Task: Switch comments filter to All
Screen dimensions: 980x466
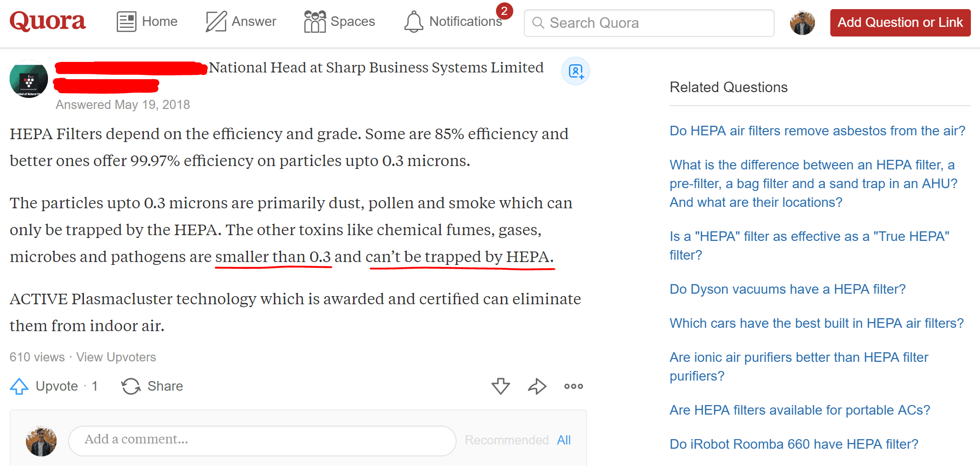Action: [x=564, y=440]
